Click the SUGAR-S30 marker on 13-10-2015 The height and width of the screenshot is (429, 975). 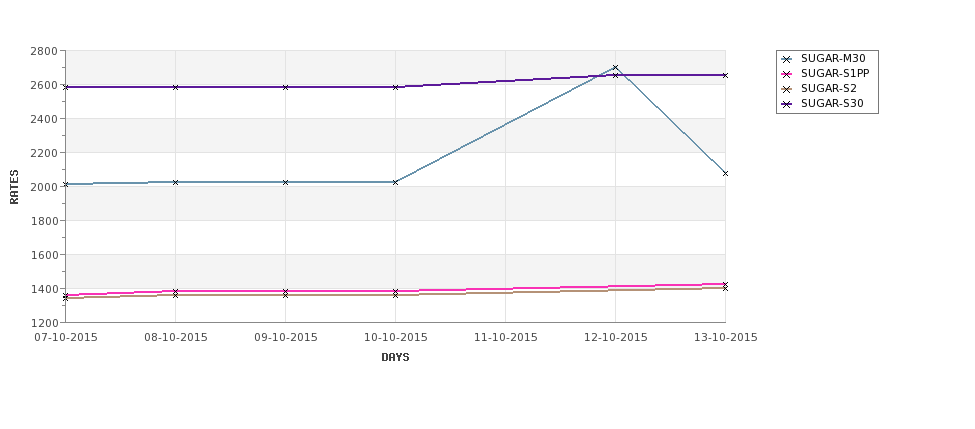point(726,75)
